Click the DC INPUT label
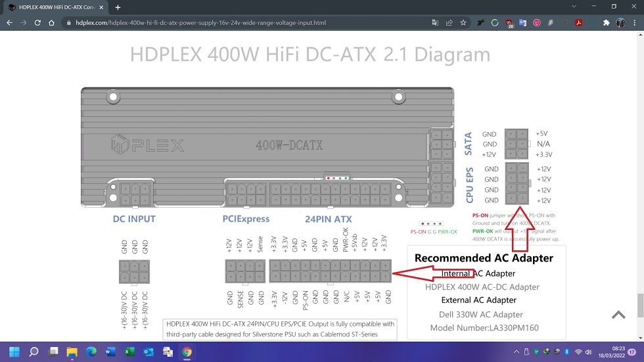This screenshot has width=644, height=362. click(134, 219)
